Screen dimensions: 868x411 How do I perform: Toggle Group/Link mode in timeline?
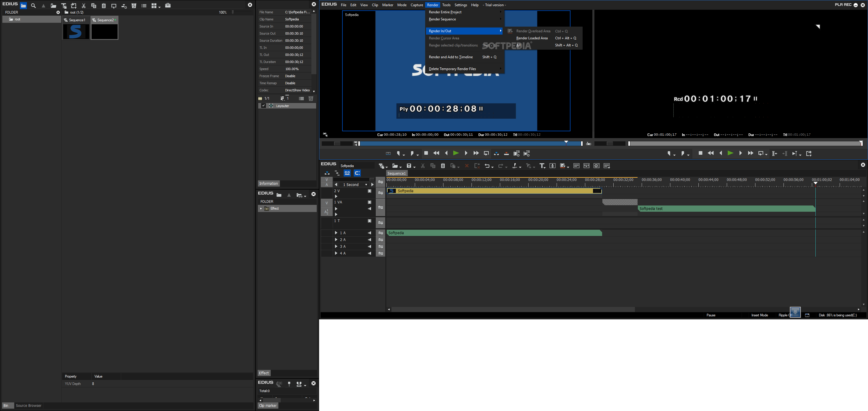[x=347, y=173]
